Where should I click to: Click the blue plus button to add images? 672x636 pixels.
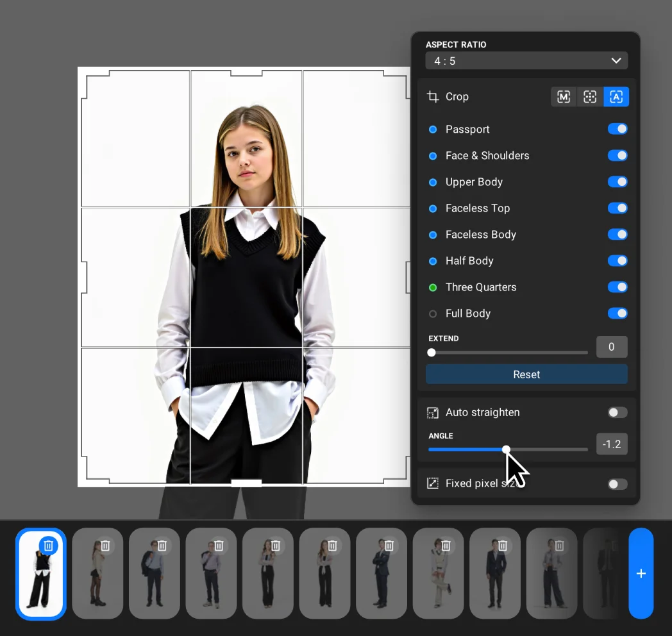(x=641, y=573)
